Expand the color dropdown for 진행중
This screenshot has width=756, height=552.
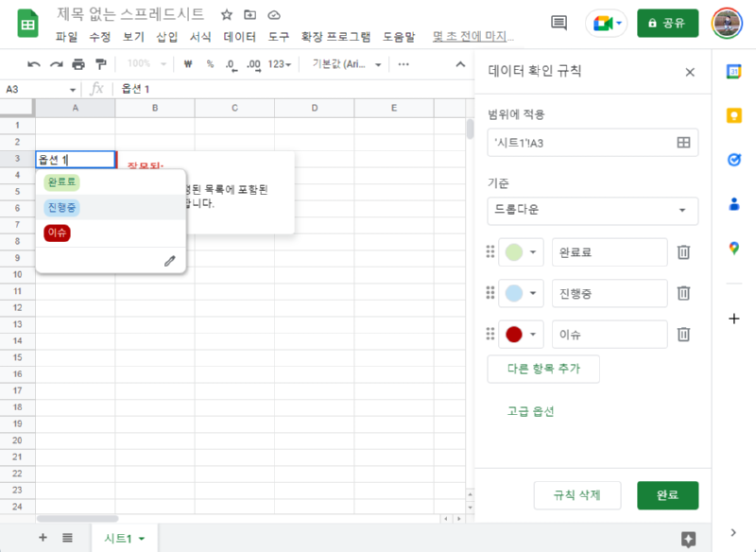tap(522, 293)
